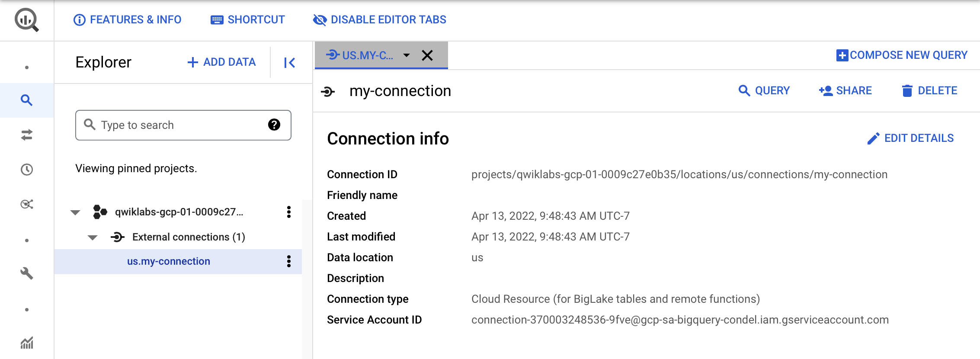
Task: Click the Service Account ID email value
Action: 680,320
